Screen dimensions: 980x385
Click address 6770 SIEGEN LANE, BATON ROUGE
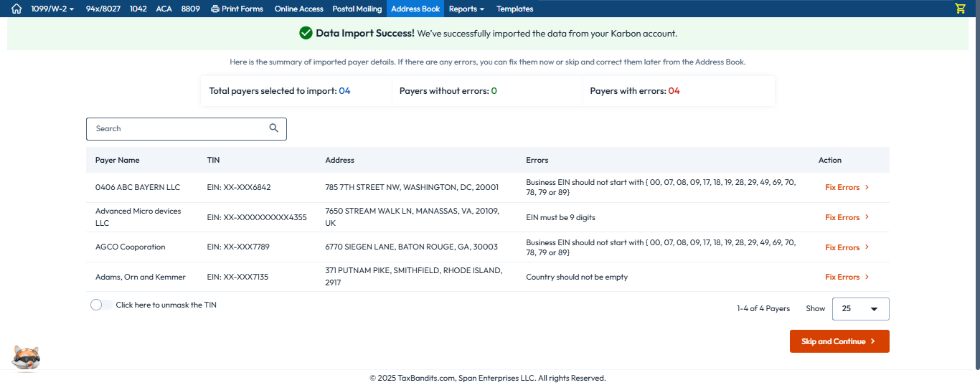[x=411, y=247]
